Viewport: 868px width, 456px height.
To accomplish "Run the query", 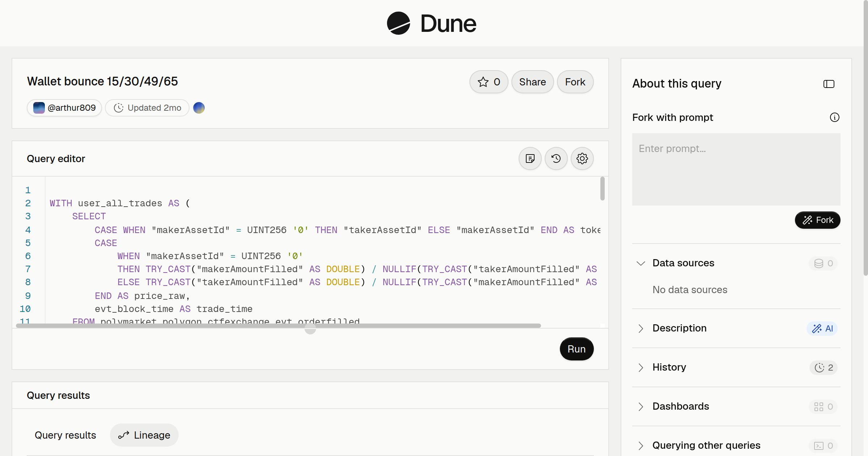I will tap(576, 349).
